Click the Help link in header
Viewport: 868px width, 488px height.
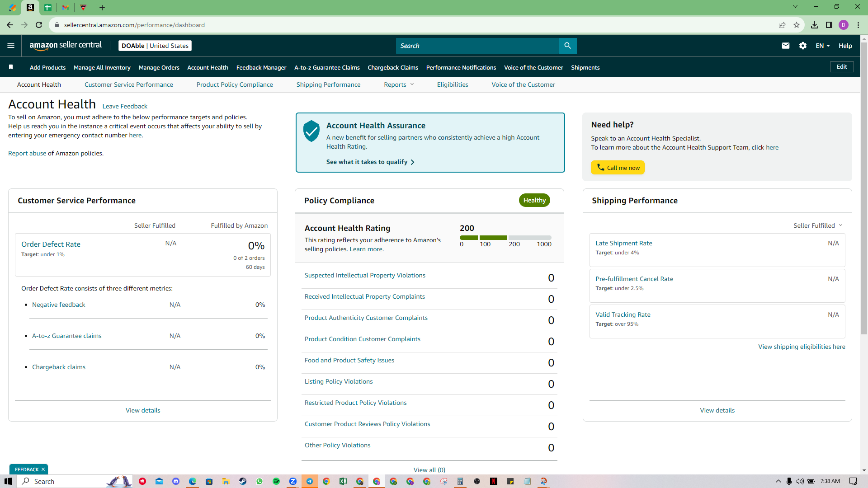click(x=845, y=46)
